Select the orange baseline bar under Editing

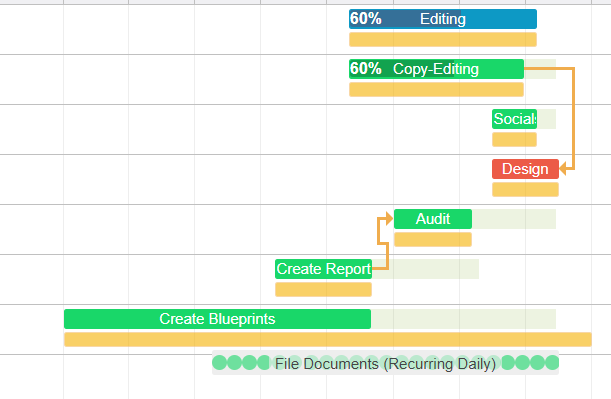click(x=443, y=40)
